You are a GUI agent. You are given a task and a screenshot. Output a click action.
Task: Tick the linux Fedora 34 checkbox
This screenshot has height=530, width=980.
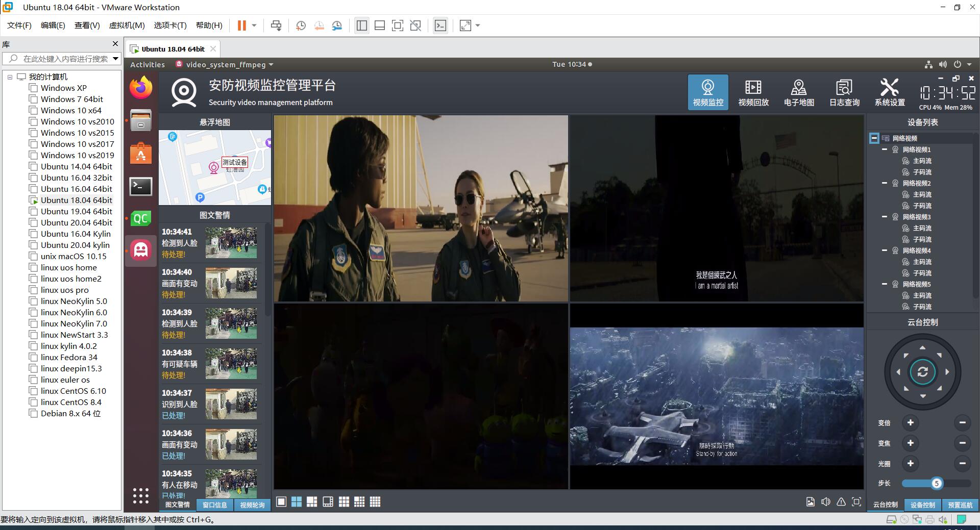tap(34, 358)
